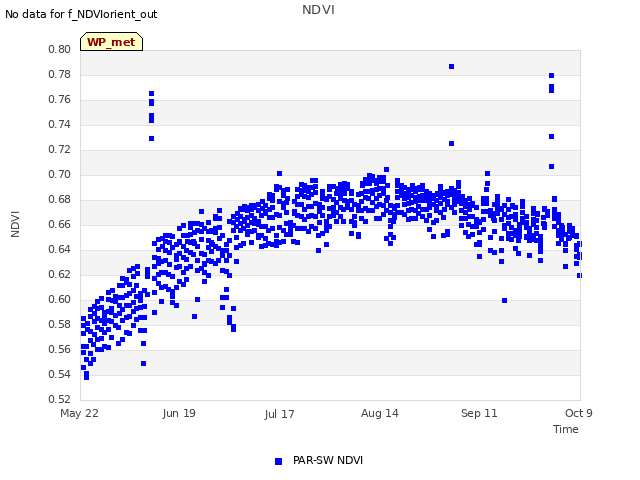Click the 0.68 y-axis tick label
Screen dimensions: 640x480
tap(60, 200)
